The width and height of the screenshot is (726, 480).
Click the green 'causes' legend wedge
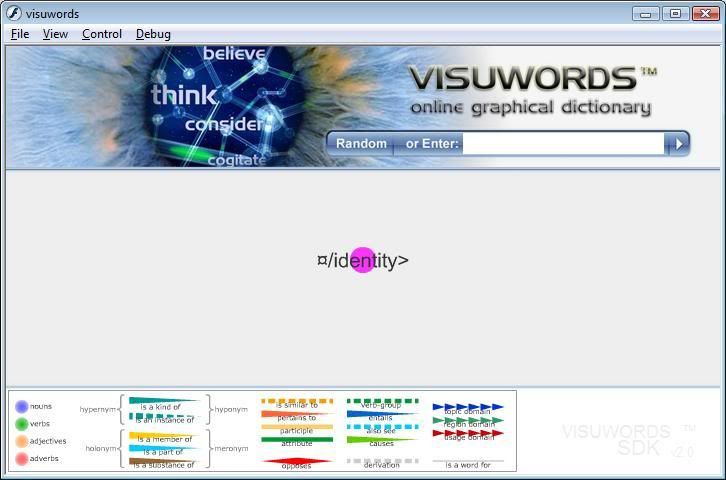coord(382,439)
